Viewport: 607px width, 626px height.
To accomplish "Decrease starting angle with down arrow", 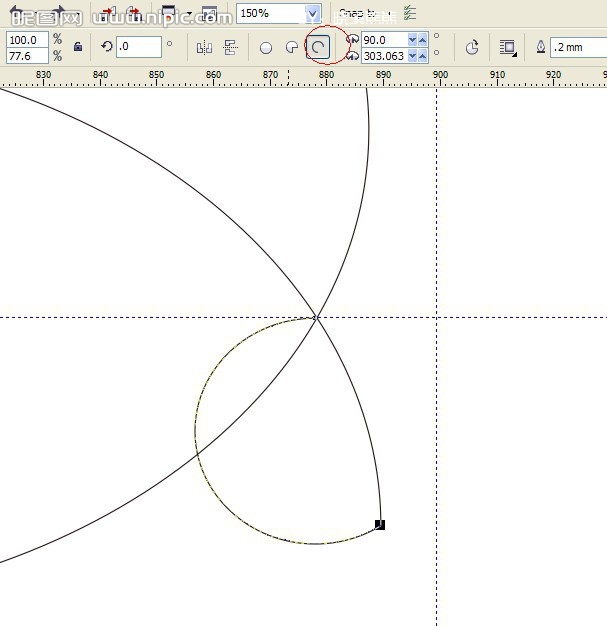I will (x=413, y=40).
